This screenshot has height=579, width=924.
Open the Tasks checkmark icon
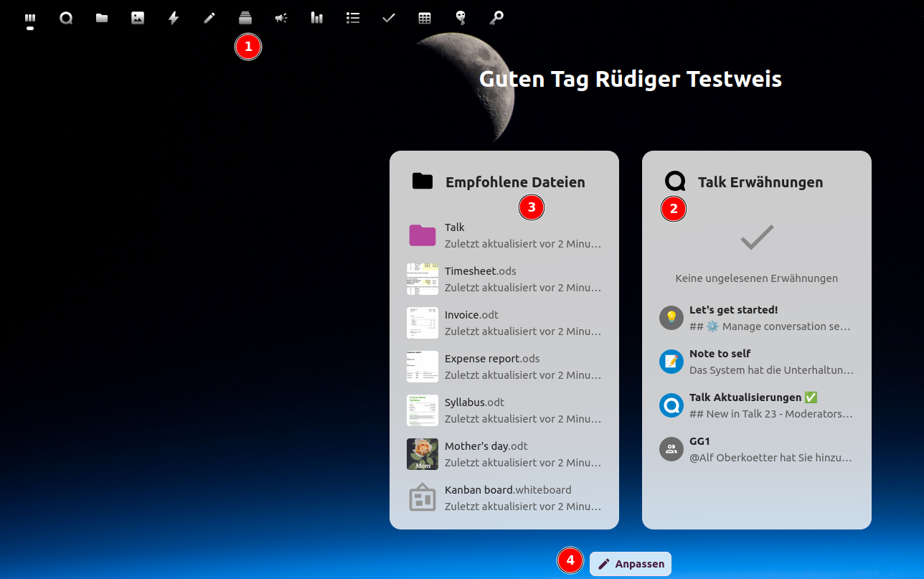pyautogui.click(x=389, y=18)
